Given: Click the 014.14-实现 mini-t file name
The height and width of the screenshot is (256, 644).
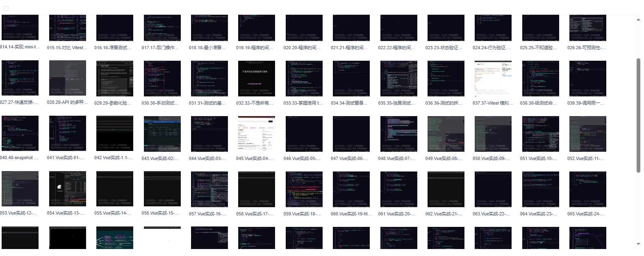Looking at the screenshot, I should pos(20,47).
